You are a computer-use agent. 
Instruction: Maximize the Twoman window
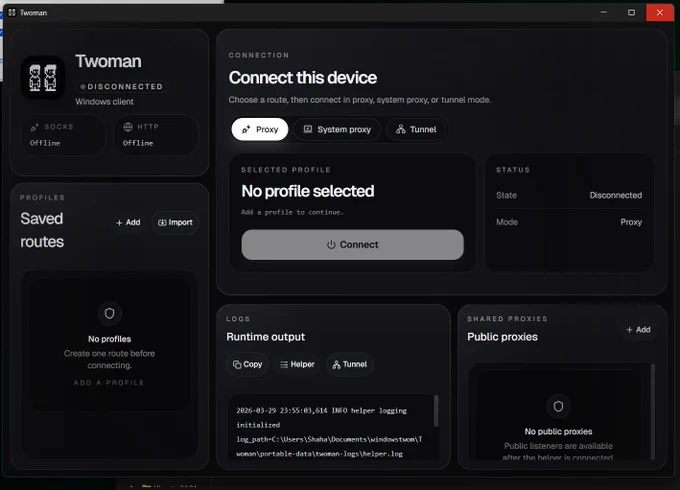pos(631,12)
